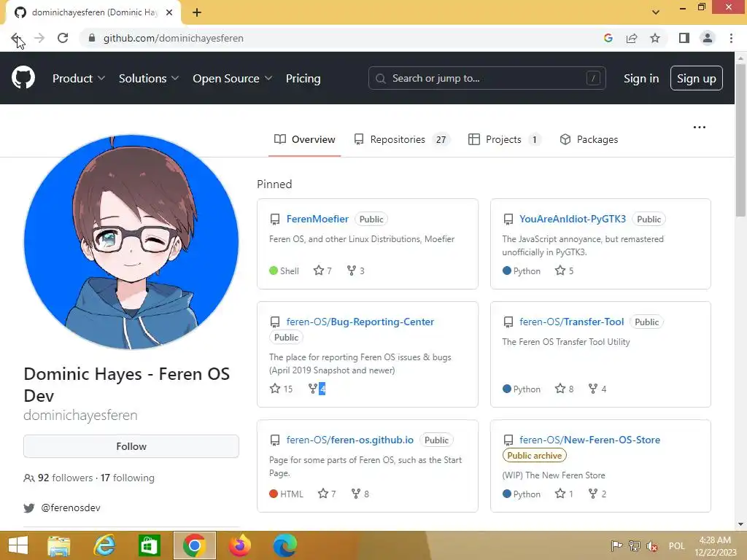
Task: Switch to the Packages tab
Action: (x=589, y=139)
